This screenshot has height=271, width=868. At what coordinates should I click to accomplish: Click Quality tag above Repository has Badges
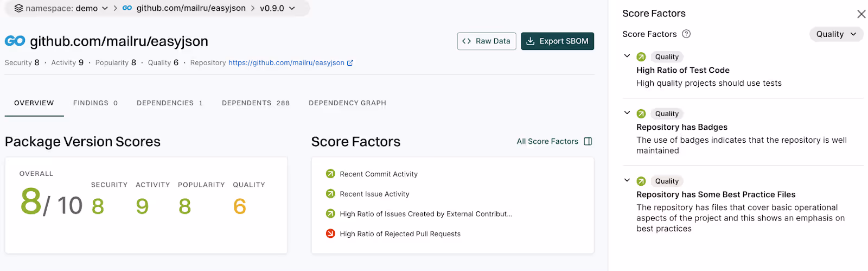point(667,114)
